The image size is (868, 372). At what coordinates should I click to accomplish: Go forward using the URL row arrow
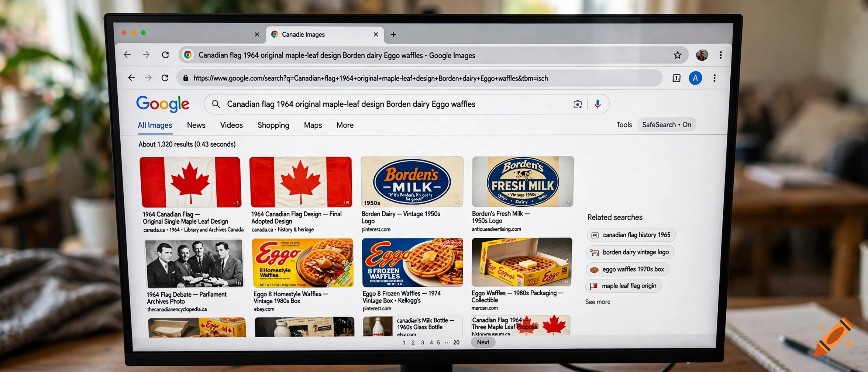pyautogui.click(x=148, y=78)
